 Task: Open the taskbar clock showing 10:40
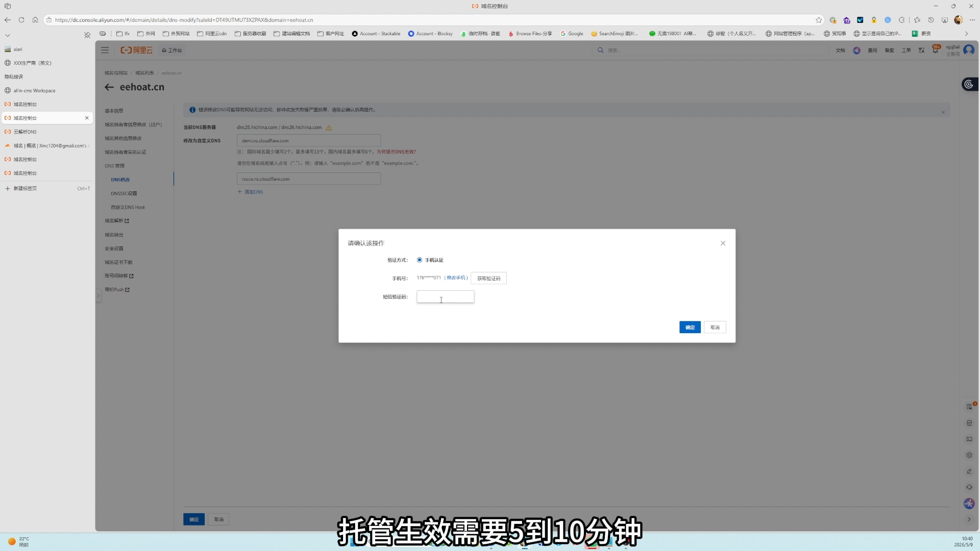pyautogui.click(x=963, y=541)
